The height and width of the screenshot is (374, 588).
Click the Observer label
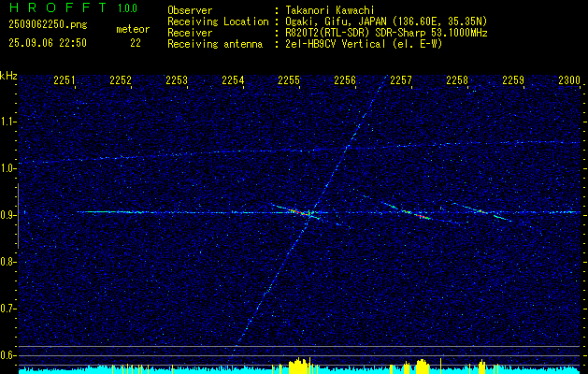190,10
